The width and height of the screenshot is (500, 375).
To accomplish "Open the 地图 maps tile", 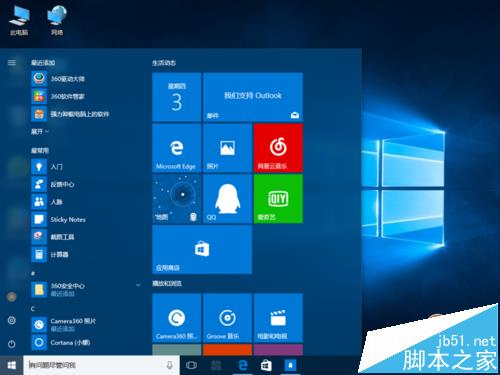I will pos(177,199).
